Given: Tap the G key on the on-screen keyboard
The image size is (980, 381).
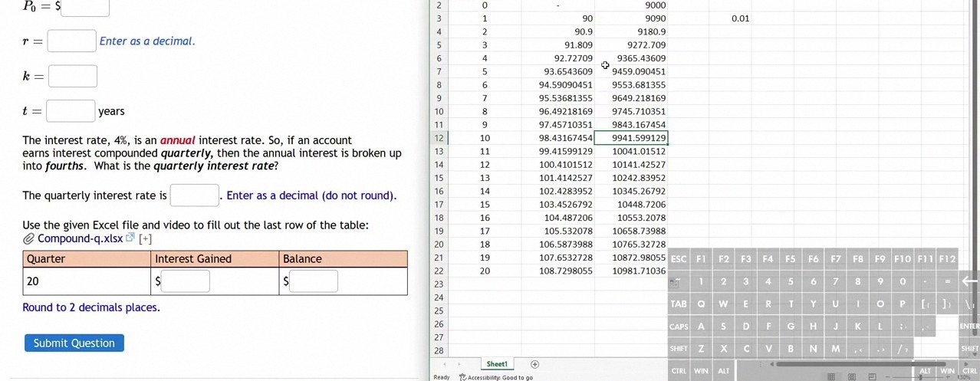Looking at the screenshot, I should (791, 327).
